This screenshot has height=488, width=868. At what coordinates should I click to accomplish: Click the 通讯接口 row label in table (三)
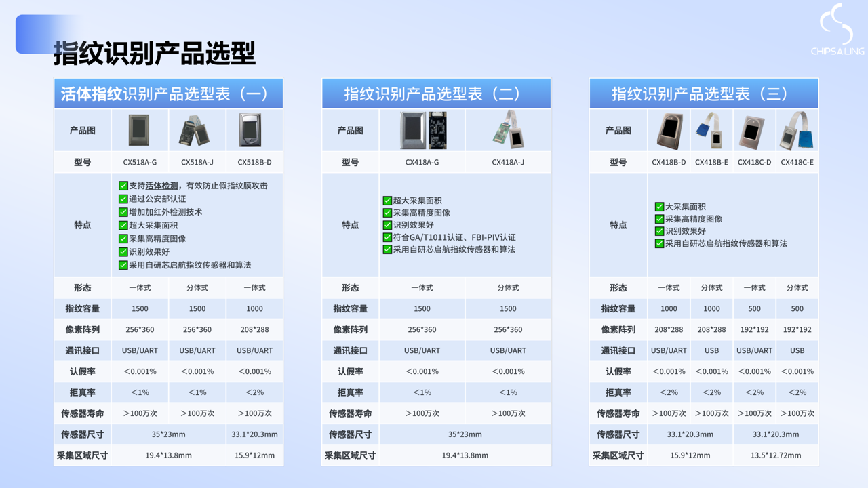tap(618, 351)
